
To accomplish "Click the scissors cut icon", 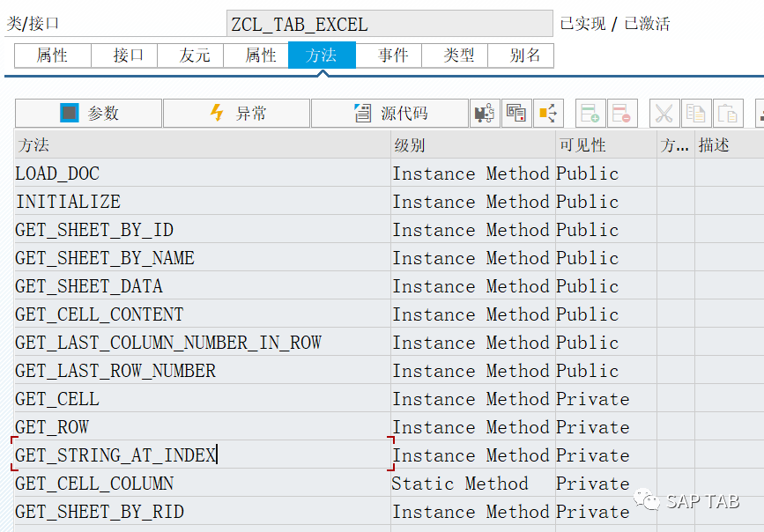I will [664, 114].
